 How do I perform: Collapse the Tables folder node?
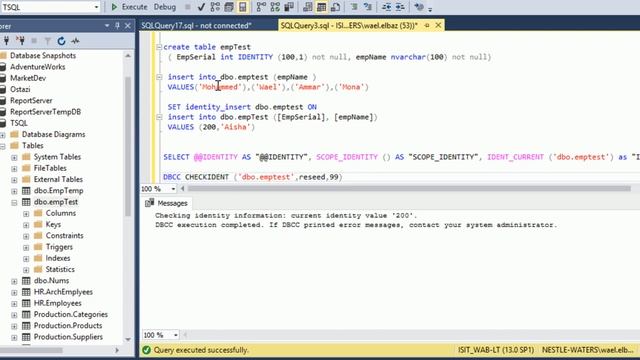(3, 146)
